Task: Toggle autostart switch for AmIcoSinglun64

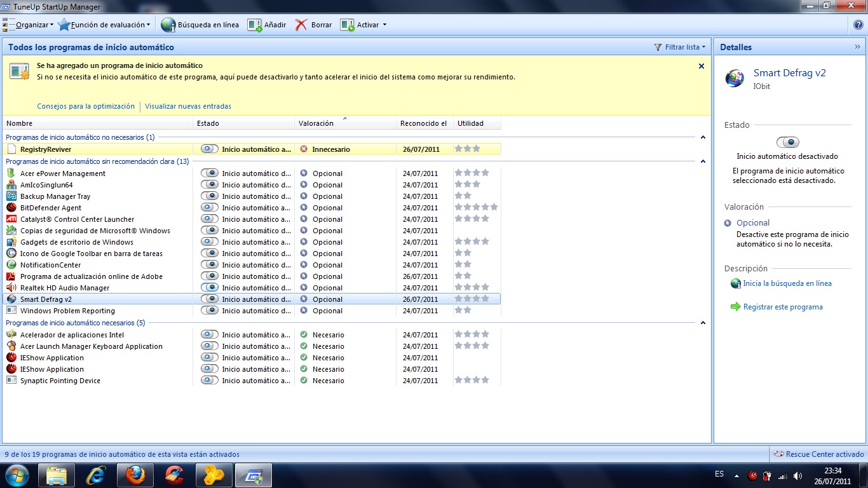Action: (210, 184)
